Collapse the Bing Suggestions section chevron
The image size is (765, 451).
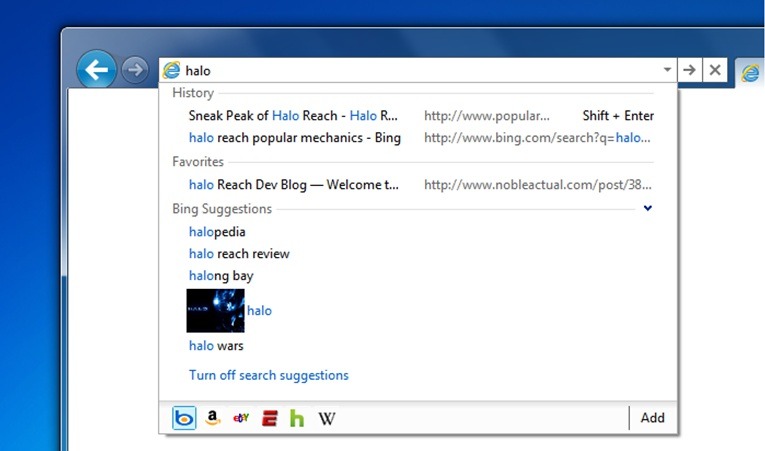[x=647, y=208]
